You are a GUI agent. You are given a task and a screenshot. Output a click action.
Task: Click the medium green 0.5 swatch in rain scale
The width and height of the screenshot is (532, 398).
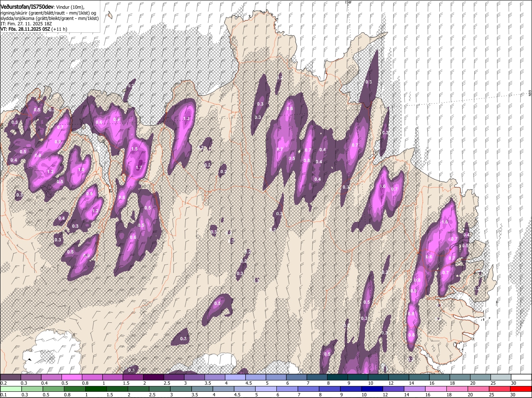pos(53,389)
